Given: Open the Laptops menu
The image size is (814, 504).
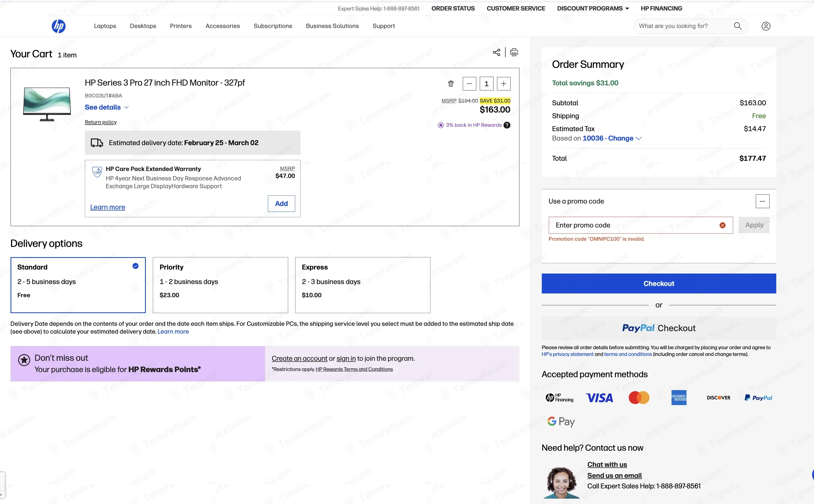Looking at the screenshot, I should (x=105, y=26).
